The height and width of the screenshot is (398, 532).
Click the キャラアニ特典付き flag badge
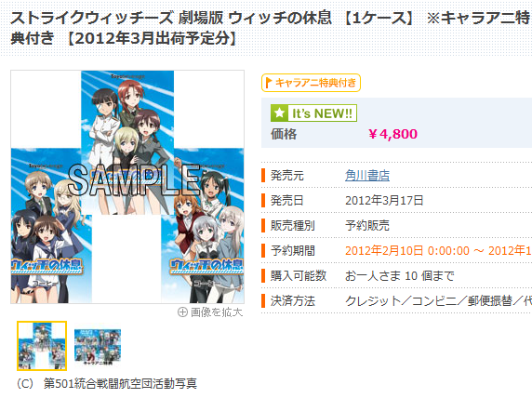311,83
